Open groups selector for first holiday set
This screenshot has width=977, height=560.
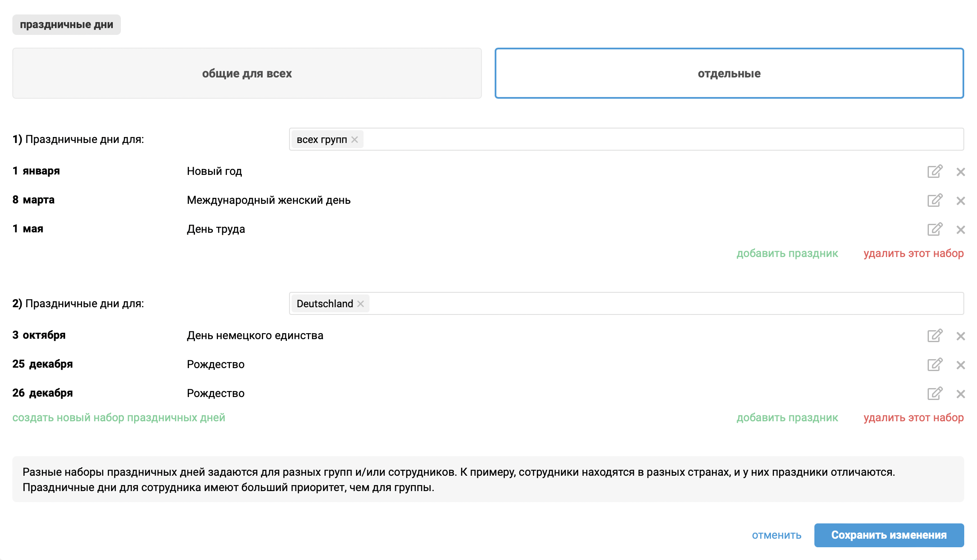(x=639, y=140)
